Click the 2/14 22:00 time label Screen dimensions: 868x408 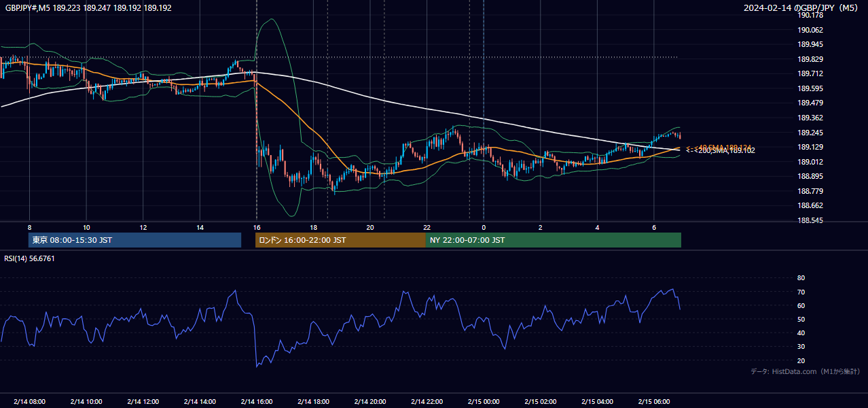427,401
